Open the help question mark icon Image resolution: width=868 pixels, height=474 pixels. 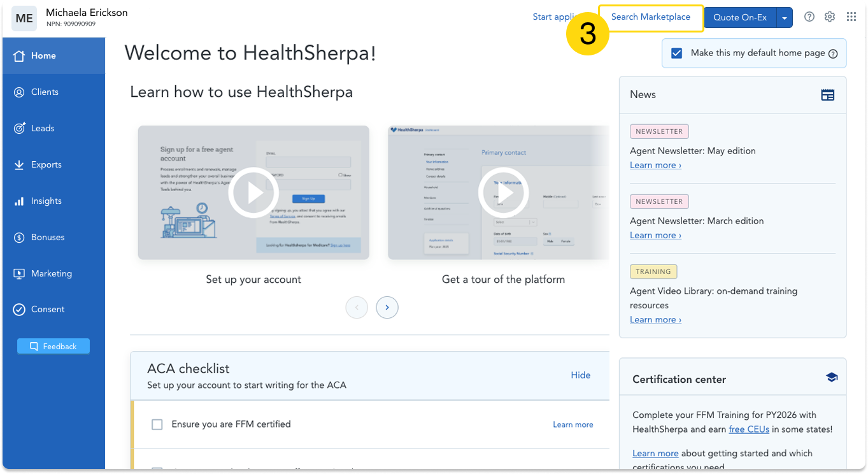[809, 17]
